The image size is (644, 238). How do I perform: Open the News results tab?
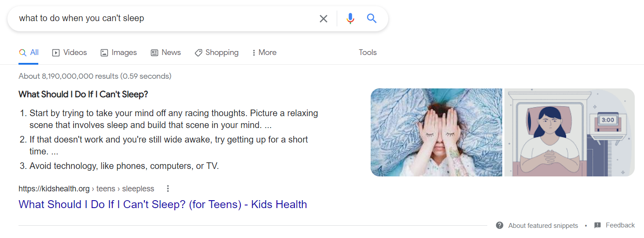click(166, 52)
